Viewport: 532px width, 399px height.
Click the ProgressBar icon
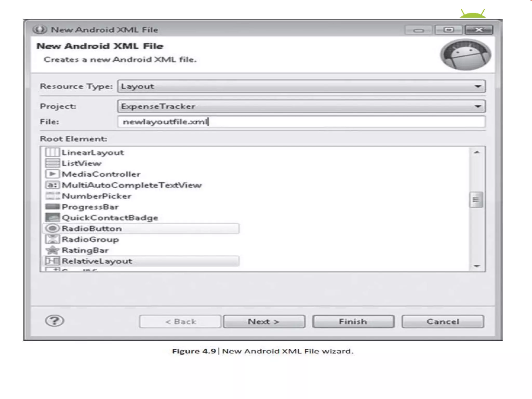[x=52, y=207]
